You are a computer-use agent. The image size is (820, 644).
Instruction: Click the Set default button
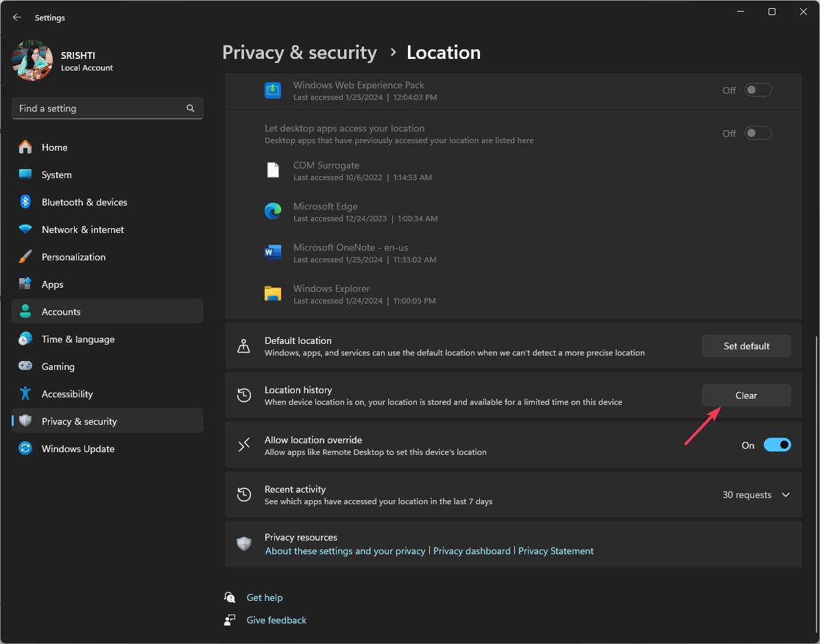click(x=746, y=346)
